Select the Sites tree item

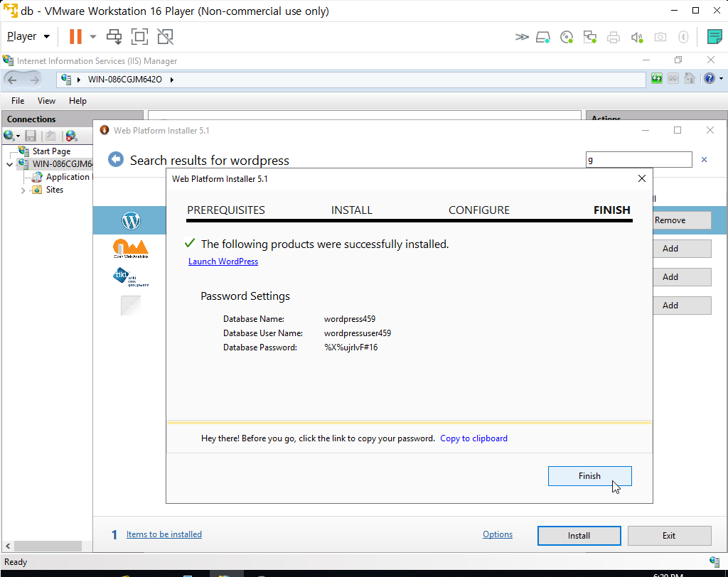54,190
